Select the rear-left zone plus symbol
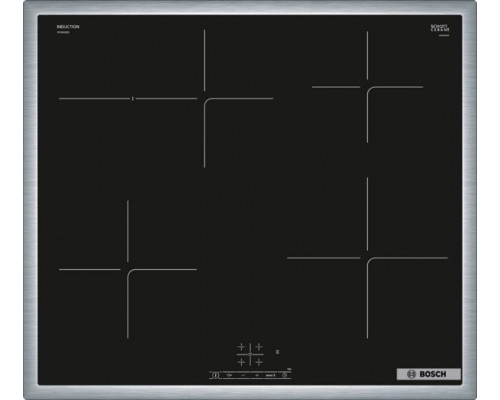This screenshot has height=400, width=500. (x=241, y=347)
